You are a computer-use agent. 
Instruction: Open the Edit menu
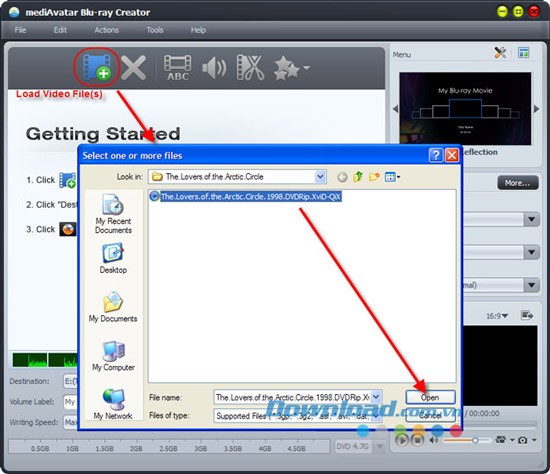tap(60, 30)
